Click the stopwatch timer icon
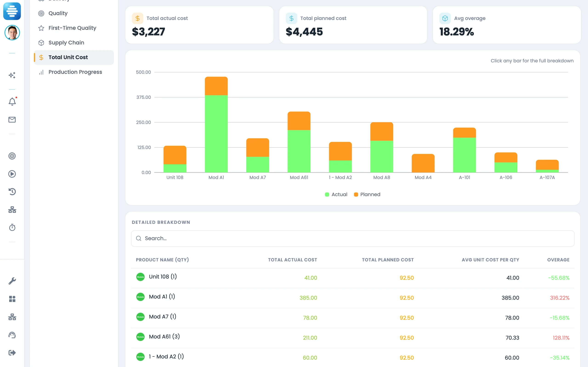The width and height of the screenshot is (588, 367). 12,228
